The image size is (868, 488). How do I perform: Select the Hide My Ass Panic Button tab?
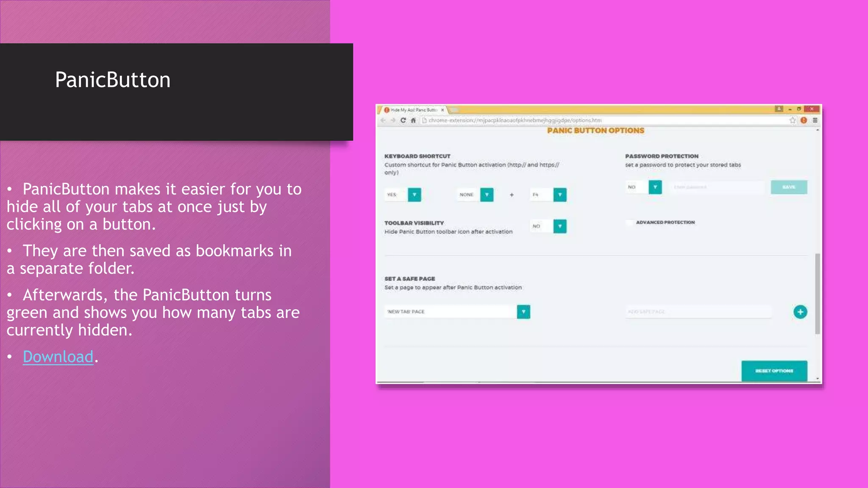click(x=414, y=110)
